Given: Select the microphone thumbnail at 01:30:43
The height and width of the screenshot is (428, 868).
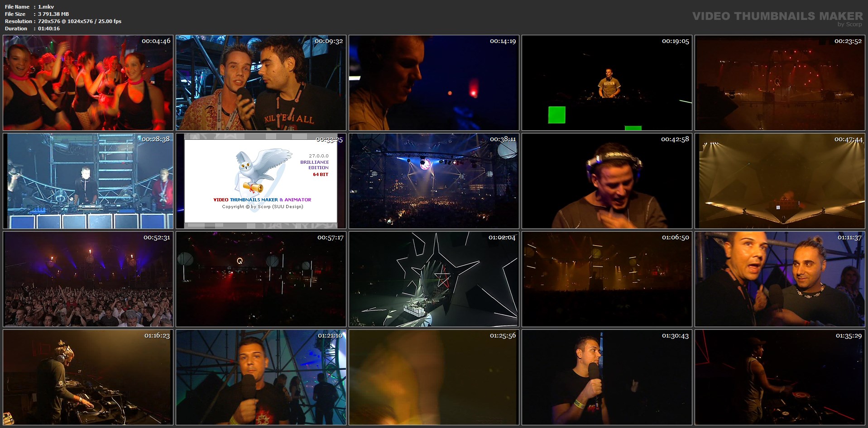Looking at the screenshot, I should tap(607, 377).
